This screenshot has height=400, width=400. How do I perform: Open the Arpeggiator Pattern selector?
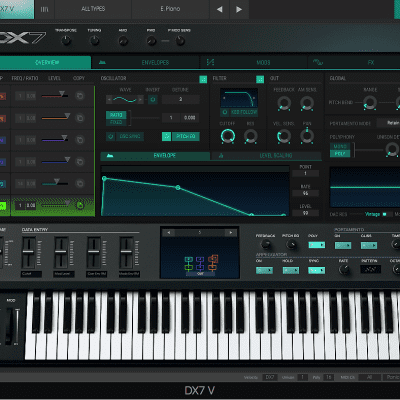pyautogui.click(x=370, y=269)
